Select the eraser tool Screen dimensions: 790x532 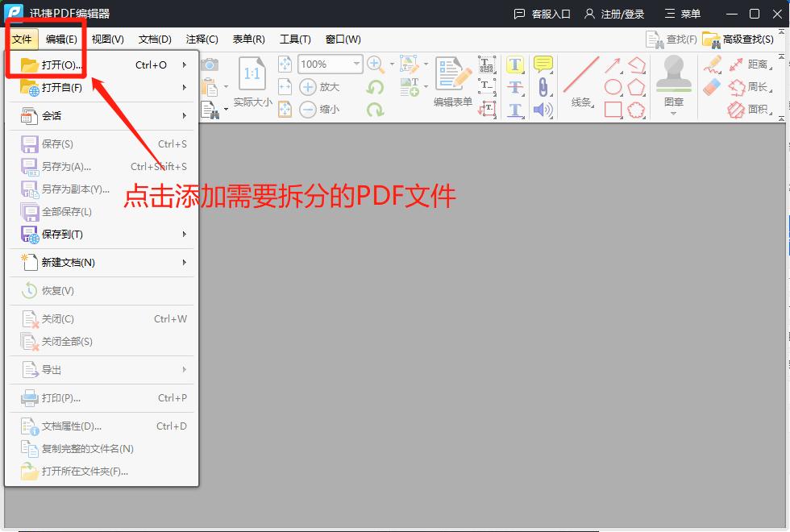click(713, 86)
